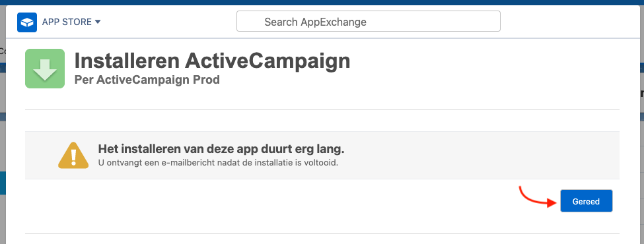Click the empty left end of the search box
This screenshot has height=244, width=644.
250,21
